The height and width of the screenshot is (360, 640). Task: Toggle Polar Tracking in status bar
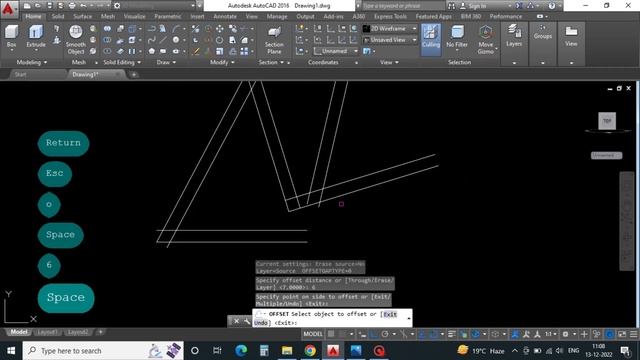point(384,334)
